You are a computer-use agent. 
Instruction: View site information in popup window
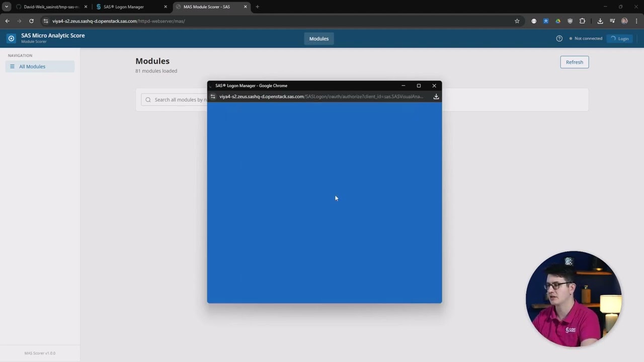click(x=213, y=97)
